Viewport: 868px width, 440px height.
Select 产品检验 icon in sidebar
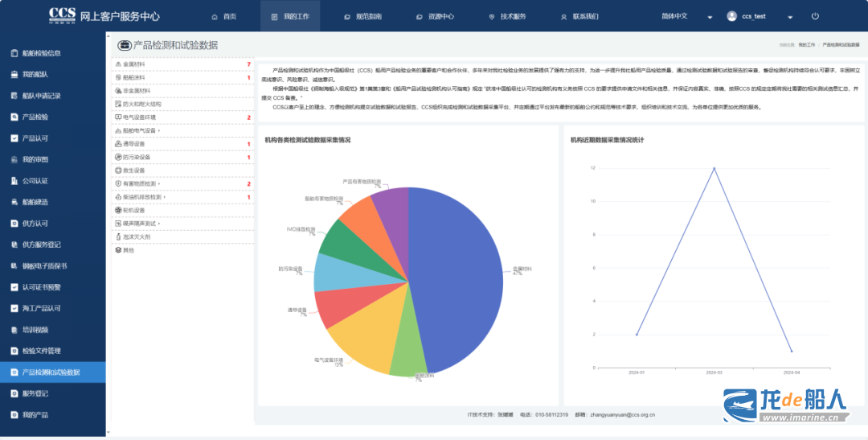tap(14, 117)
